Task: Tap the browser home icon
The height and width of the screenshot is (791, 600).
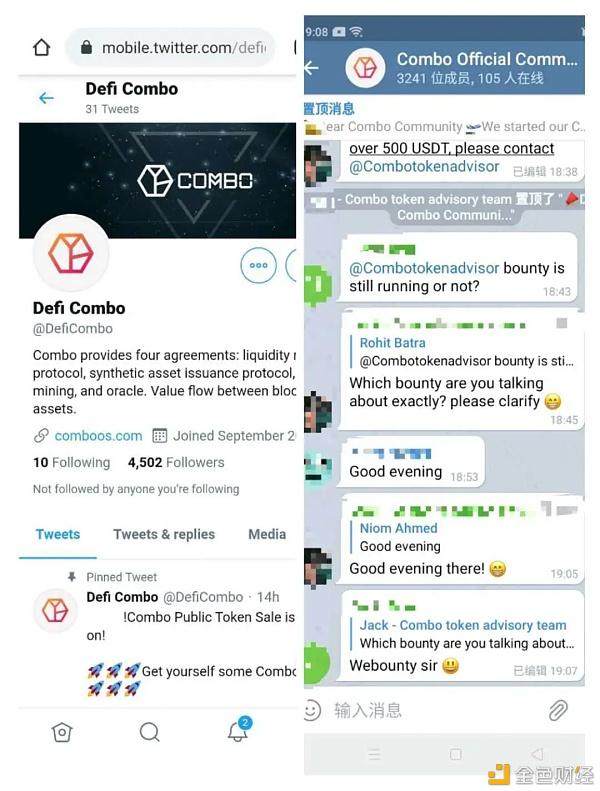Action: [42, 48]
